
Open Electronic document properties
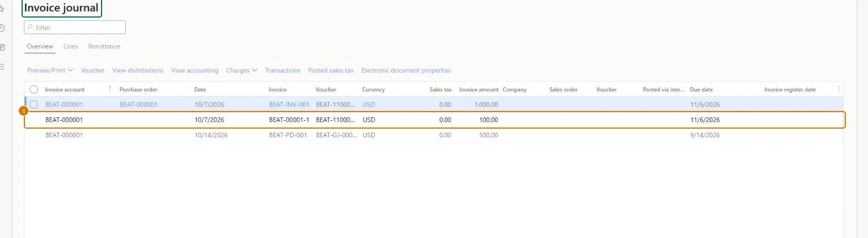pos(406,70)
